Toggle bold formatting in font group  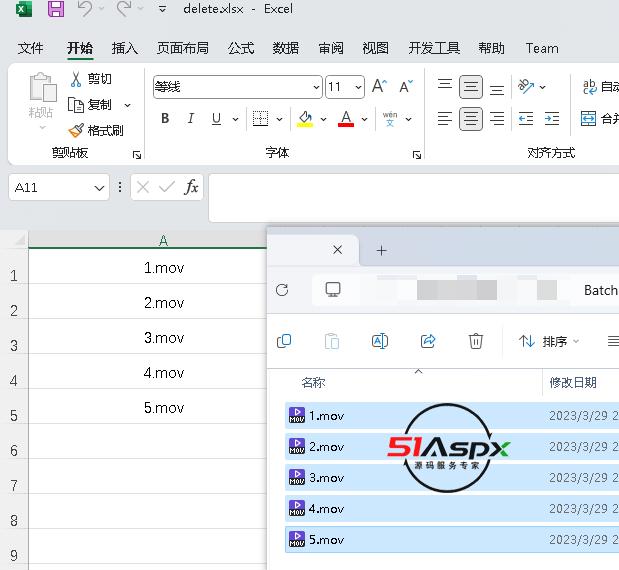click(x=165, y=119)
